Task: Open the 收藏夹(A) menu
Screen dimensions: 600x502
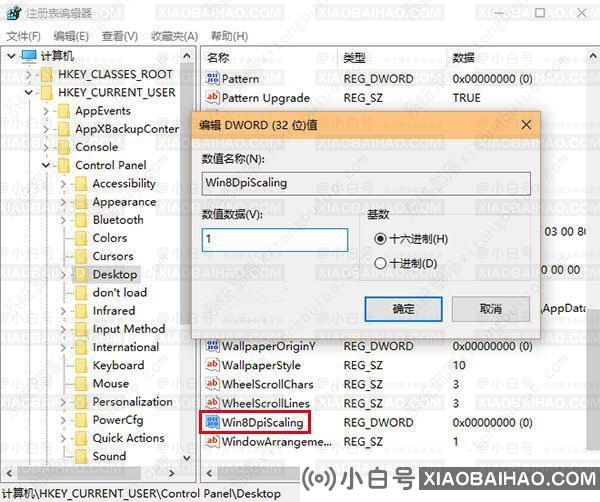Action: 174,36
